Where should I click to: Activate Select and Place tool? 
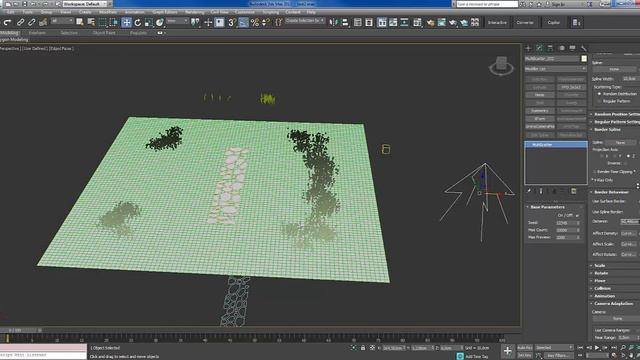click(160, 22)
